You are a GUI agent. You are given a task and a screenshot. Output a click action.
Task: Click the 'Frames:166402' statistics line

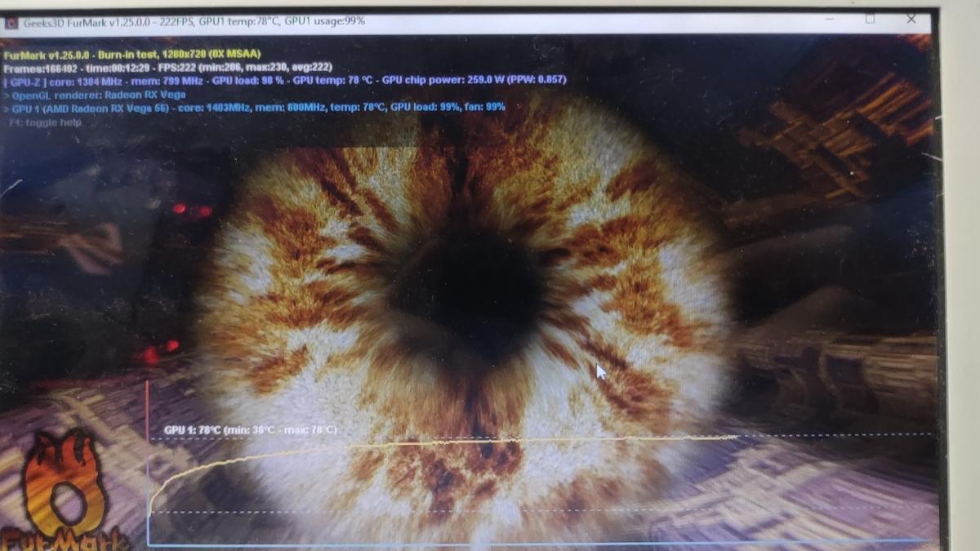point(168,68)
